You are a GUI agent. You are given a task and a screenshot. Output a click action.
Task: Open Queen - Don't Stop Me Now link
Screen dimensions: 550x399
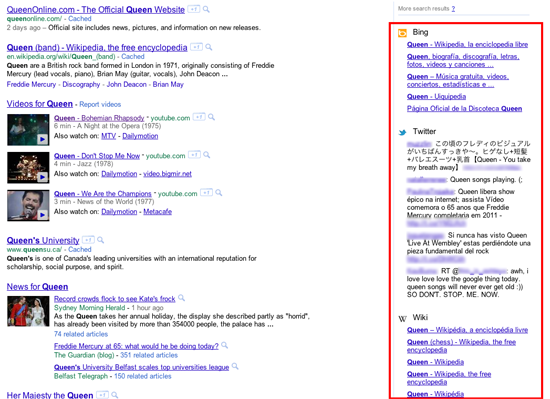tap(97, 156)
